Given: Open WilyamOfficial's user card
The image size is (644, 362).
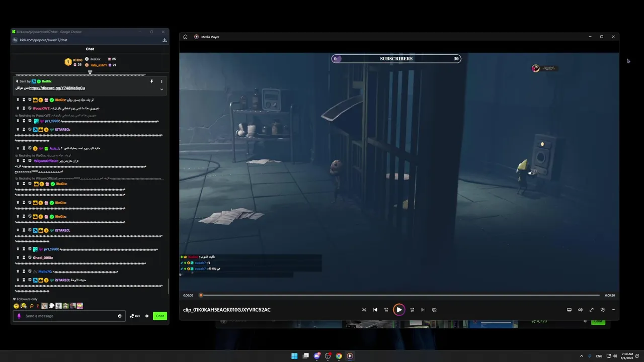Looking at the screenshot, I should [x=45, y=161].
